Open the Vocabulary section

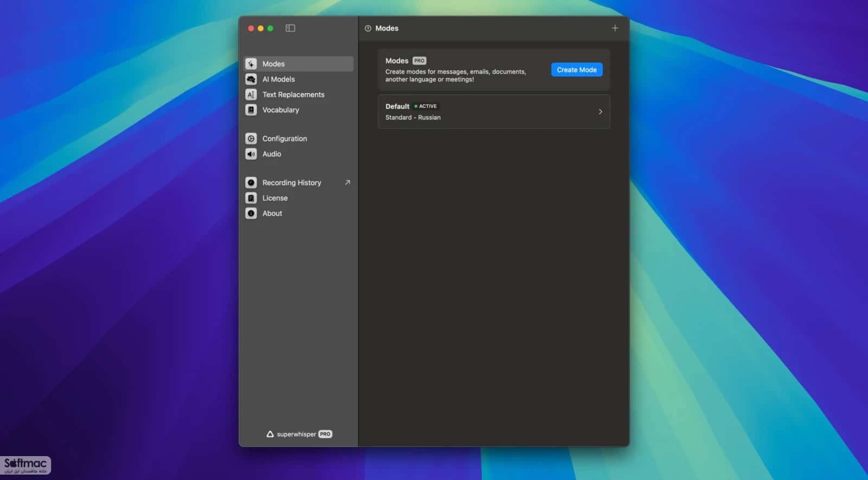pos(299,110)
